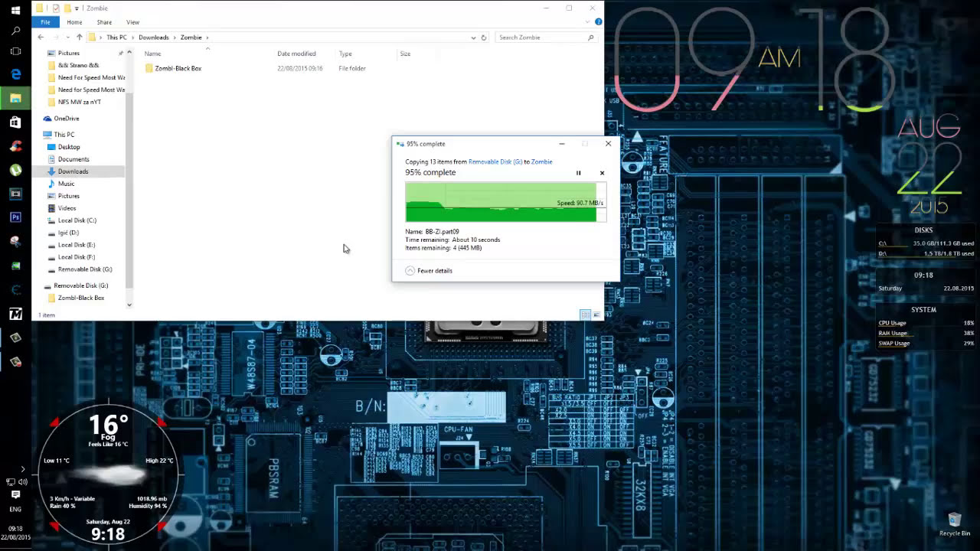Screen dimensions: 980x551
Task: Pause the file copy operation
Action: 578,173
